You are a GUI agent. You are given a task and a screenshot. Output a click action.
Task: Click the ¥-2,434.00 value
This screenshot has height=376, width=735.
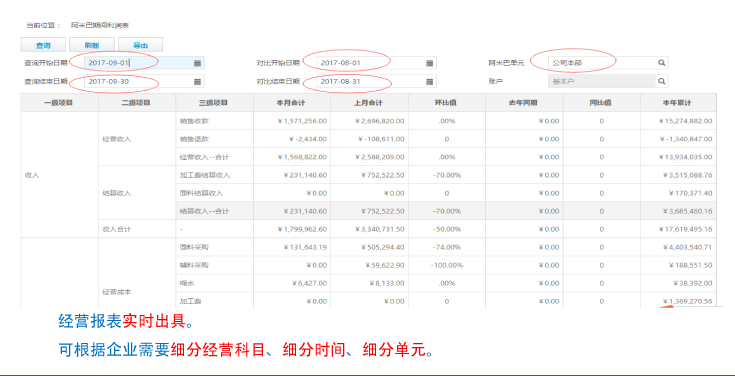pyautogui.click(x=308, y=139)
